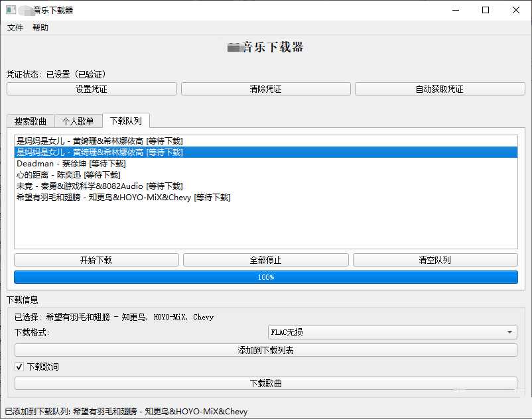This screenshot has width=532, height=419.
Task: Select the 心的距离 - 陈奕迅 queue entry
Action: (100, 174)
